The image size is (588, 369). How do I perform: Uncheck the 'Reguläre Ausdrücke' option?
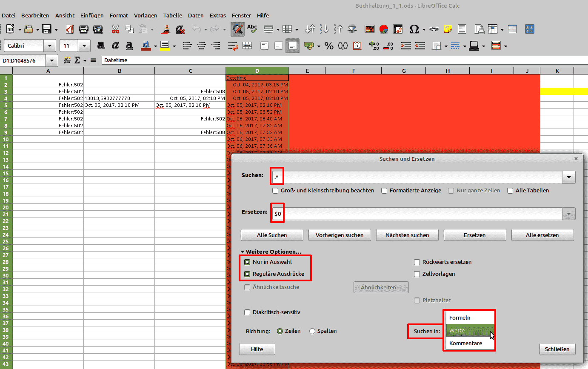tap(247, 274)
